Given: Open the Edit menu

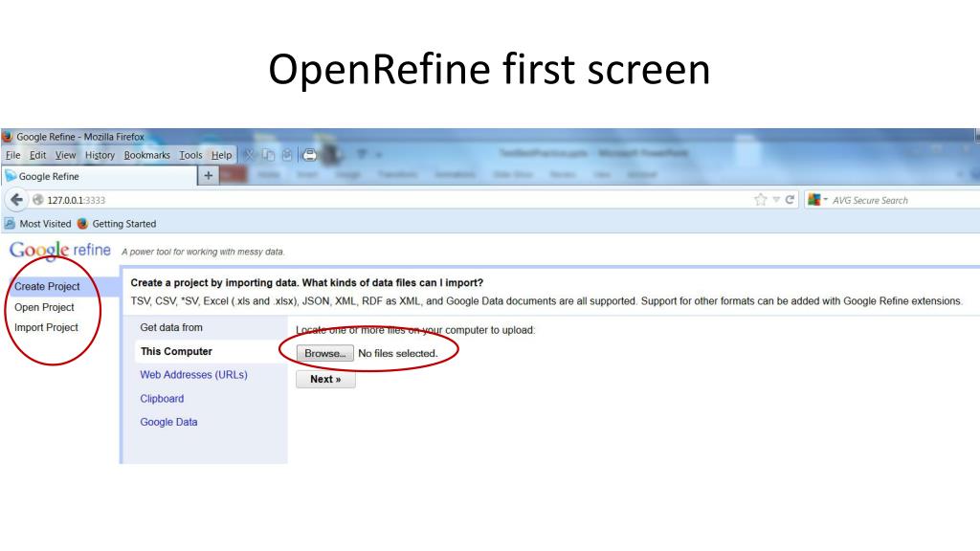Looking at the screenshot, I should 37,155.
